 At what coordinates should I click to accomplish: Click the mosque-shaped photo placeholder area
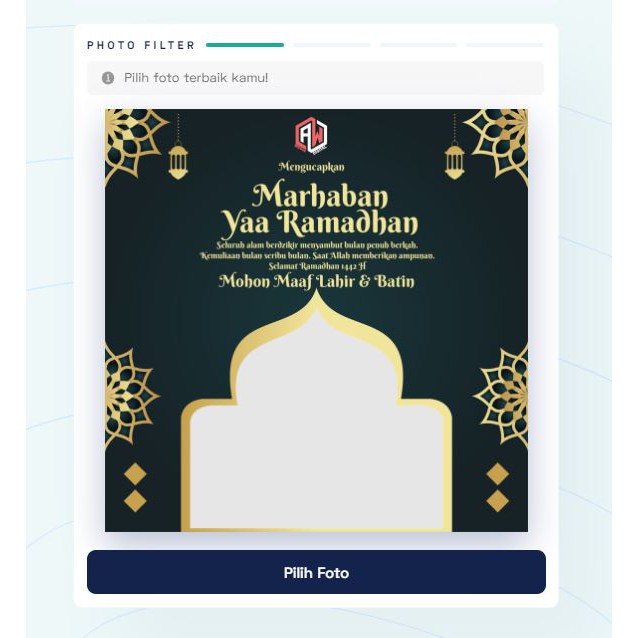point(316,431)
